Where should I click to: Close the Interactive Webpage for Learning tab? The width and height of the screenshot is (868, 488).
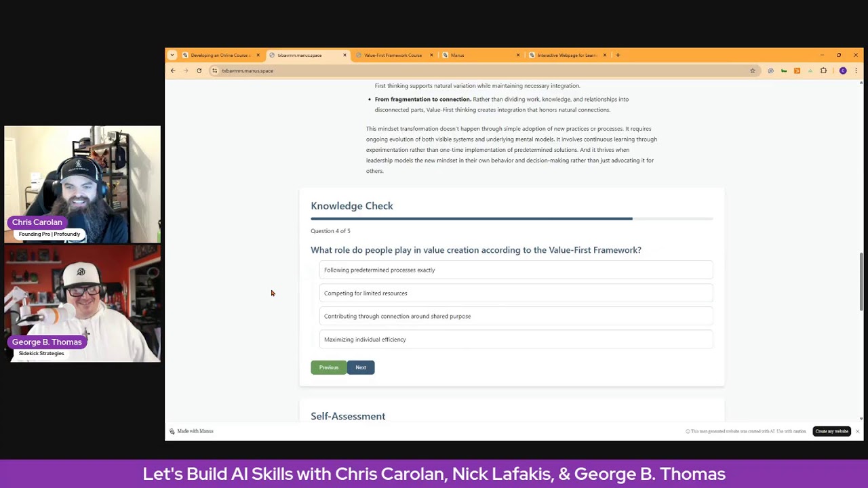[x=605, y=55]
